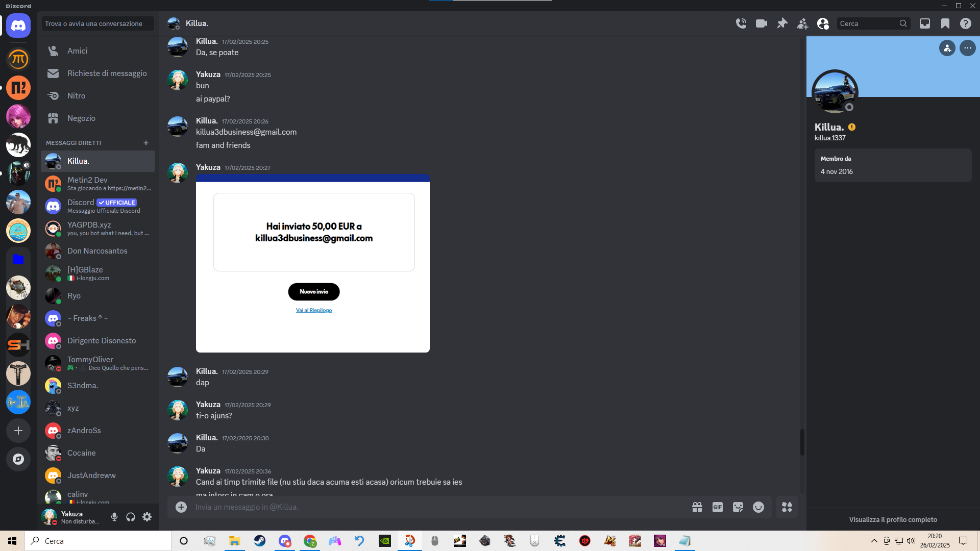Add friend button on profile banner
Viewport: 980px width, 551px height.
point(947,48)
